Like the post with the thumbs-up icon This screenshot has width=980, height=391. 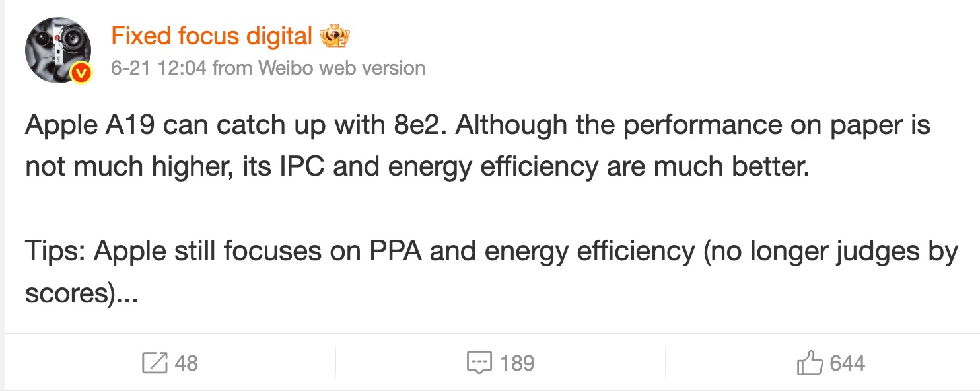click(x=810, y=363)
